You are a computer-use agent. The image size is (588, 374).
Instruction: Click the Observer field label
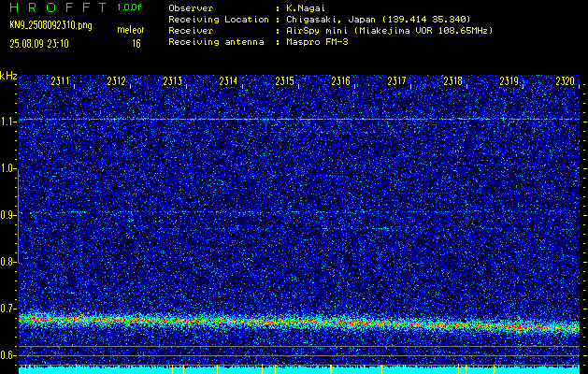click(x=191, y=8)
